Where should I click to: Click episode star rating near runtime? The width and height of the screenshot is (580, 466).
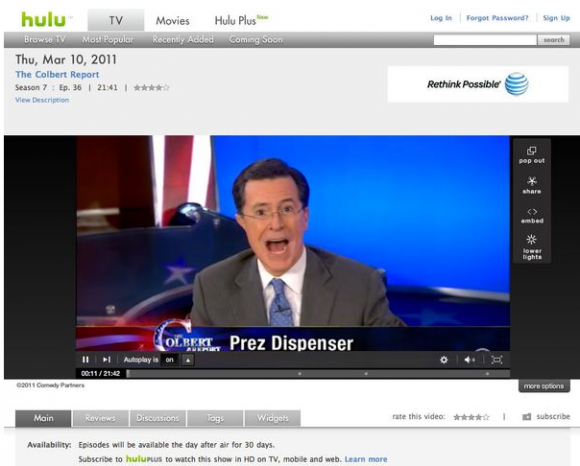152,88
